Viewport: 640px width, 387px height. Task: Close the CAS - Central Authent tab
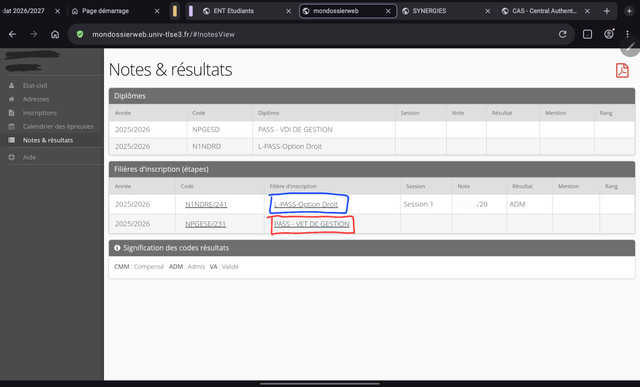coord(587,11)
